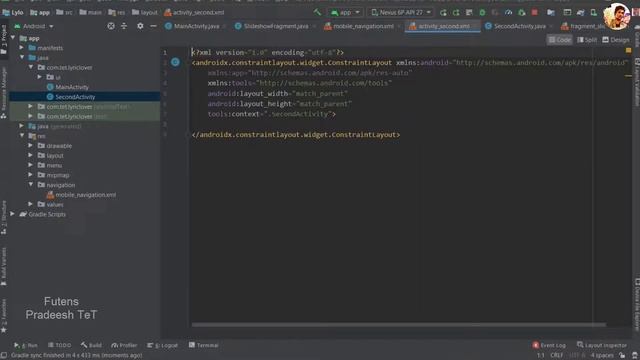Click the gutter icon beside ConstraintLayout line
The height and width of the screenshot is (360, 640).
pos(175,62)
